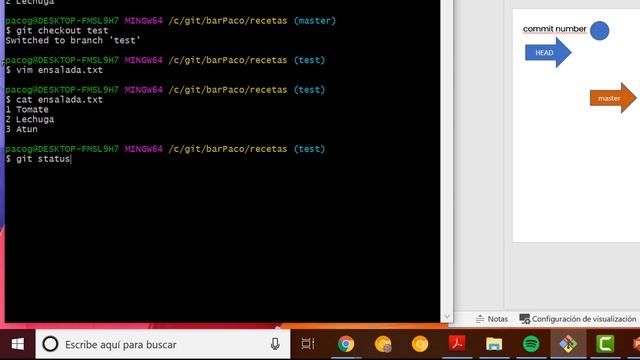
Task: Click the '(master)' branch label in prompt
Action: [x=314, y=21]
